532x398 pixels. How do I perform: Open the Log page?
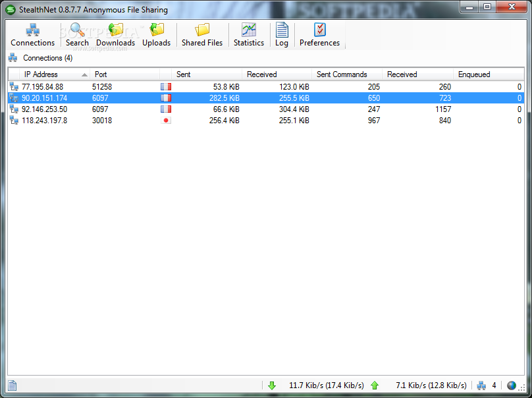(x=282, y=35)
